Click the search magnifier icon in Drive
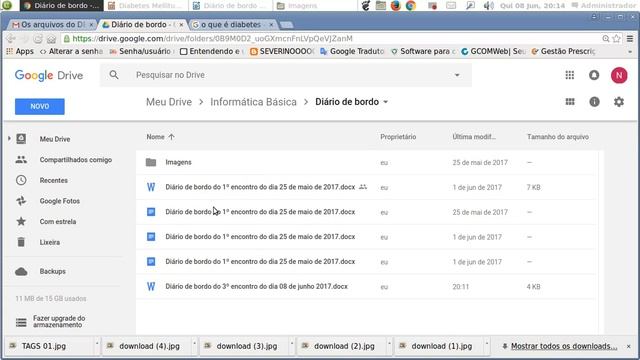The width and height of the screenshot is (640, 360). tap(114, 75)
